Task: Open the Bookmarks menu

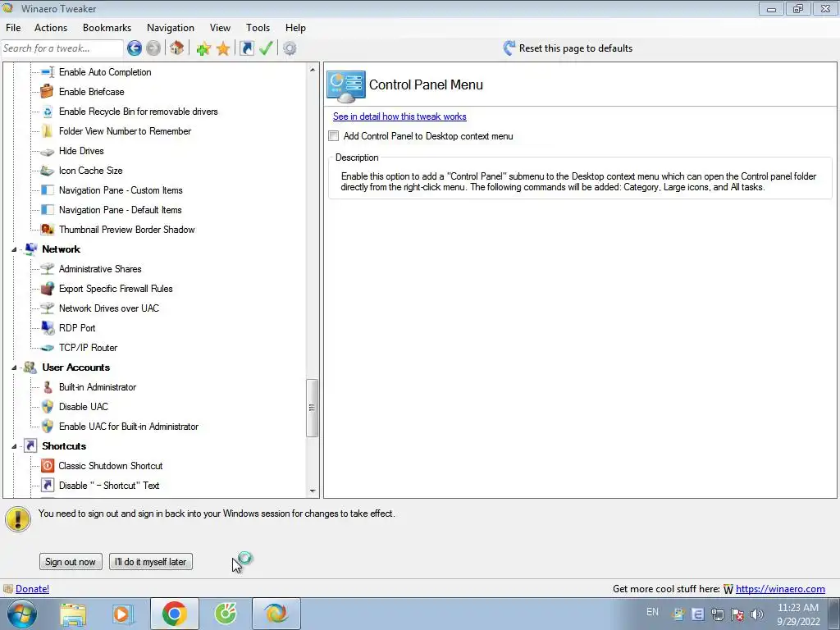Action: [x=107, y=28]
